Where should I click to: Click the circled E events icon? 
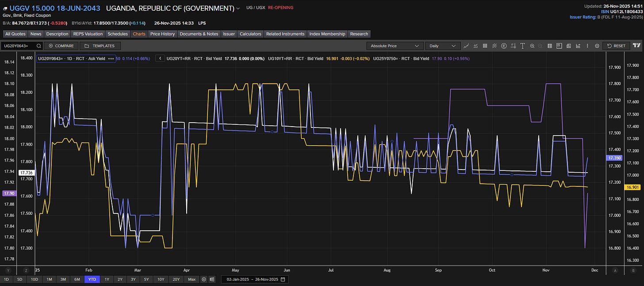point(504,46)
